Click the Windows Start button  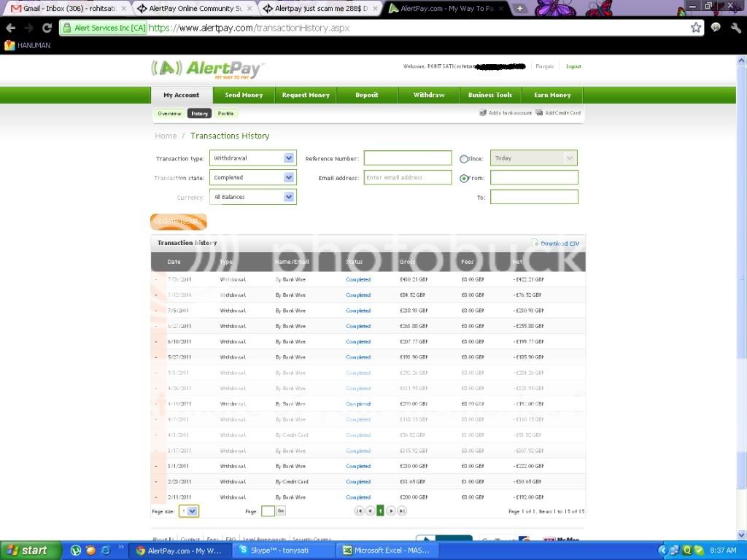31,551
